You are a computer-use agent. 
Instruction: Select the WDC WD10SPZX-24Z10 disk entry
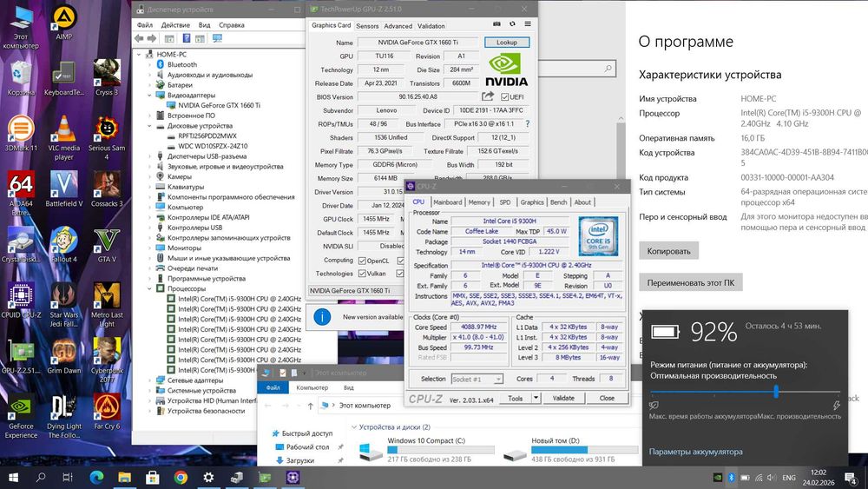[213, 146]
